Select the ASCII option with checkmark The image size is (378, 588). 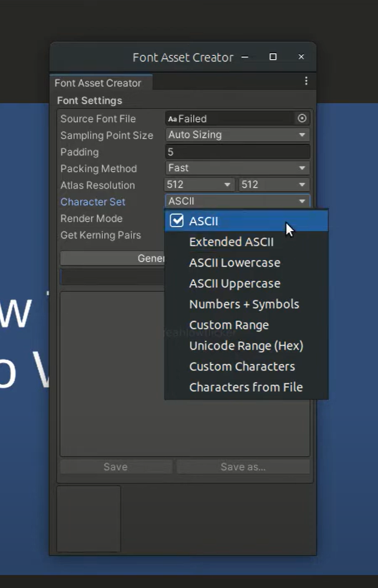pos(247,221)
